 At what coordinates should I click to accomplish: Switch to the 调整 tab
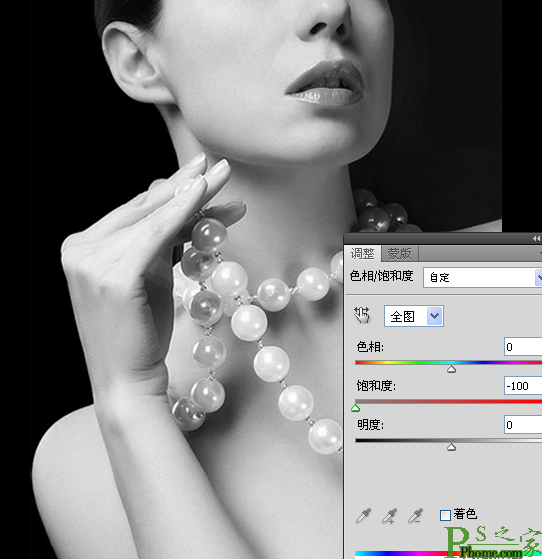pyautogui.click(x=362, y=253)
